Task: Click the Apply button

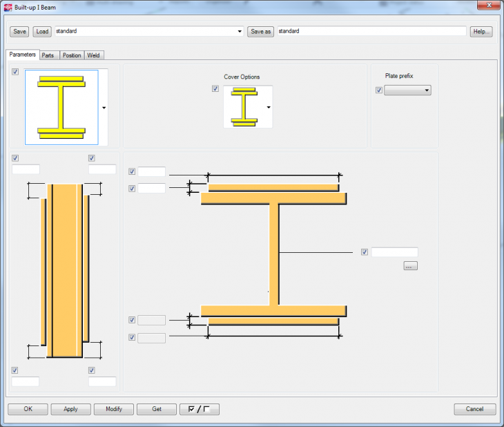Action: pyautogui.click(x=70, y=409)
